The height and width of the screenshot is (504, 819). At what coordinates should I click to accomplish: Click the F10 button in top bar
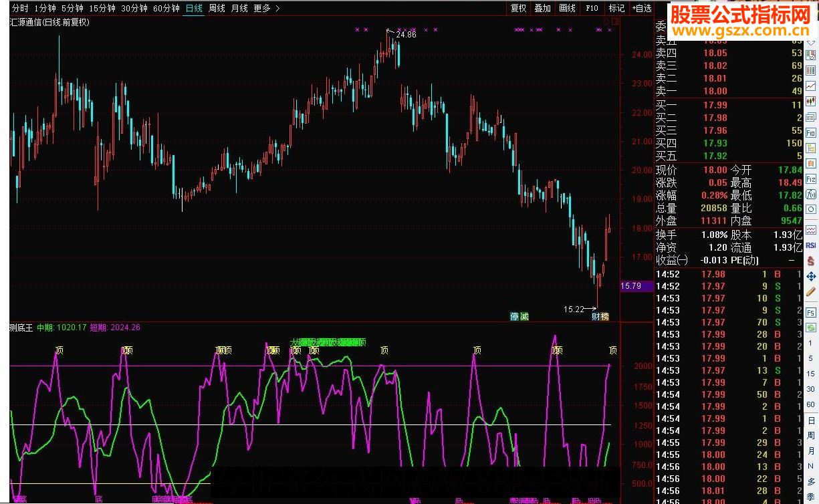tap(592, 8)
